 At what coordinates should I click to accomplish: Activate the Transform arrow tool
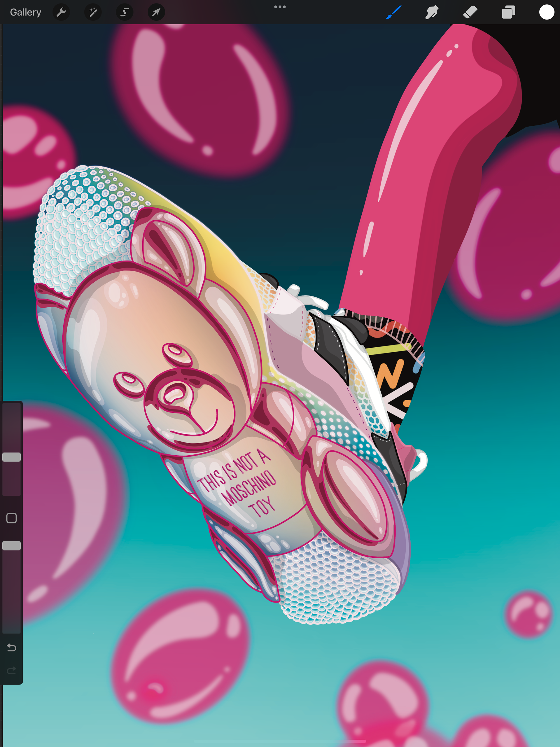156,12
